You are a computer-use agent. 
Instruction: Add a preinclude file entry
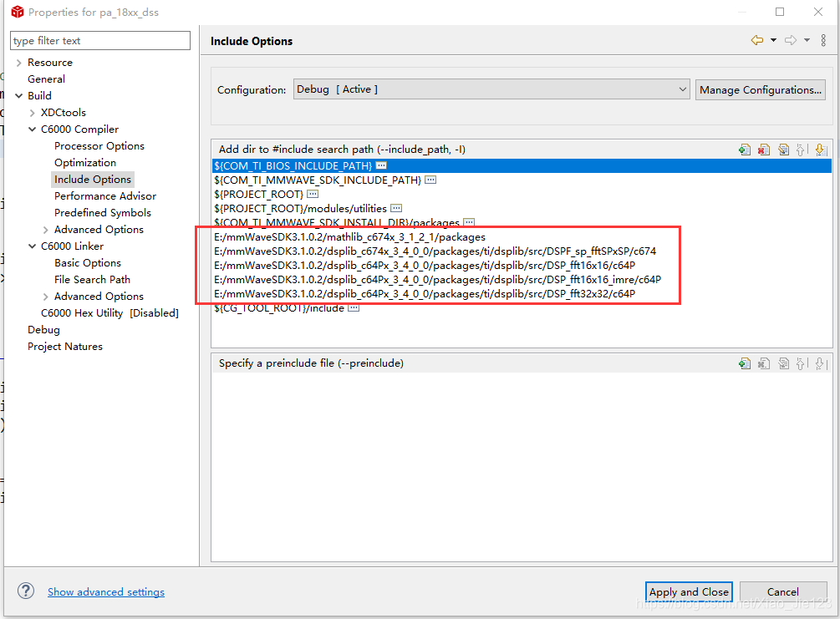click(744, 363)
